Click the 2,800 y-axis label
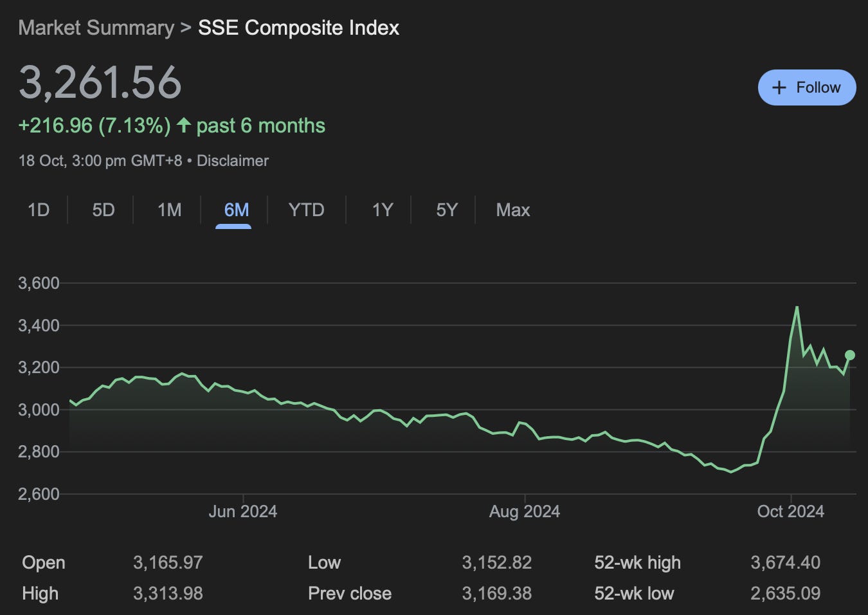The image size is (868, 615). pos(39,452)
